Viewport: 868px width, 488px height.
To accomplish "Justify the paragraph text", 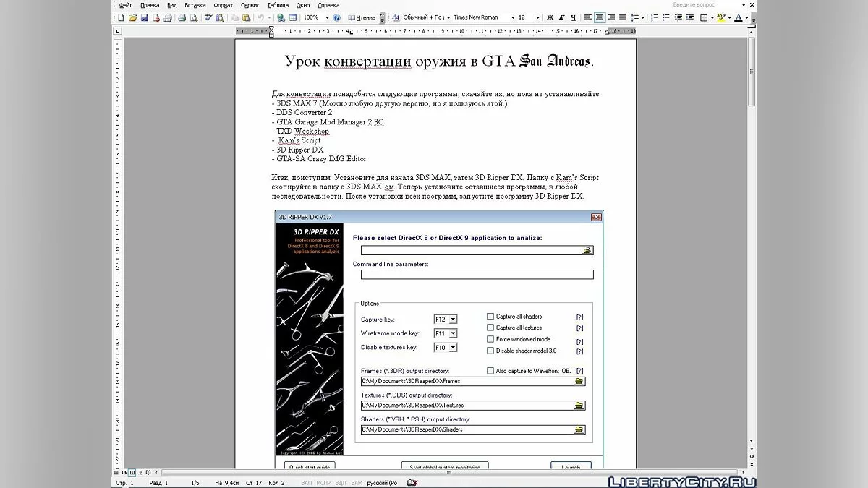I will [623, 17].
